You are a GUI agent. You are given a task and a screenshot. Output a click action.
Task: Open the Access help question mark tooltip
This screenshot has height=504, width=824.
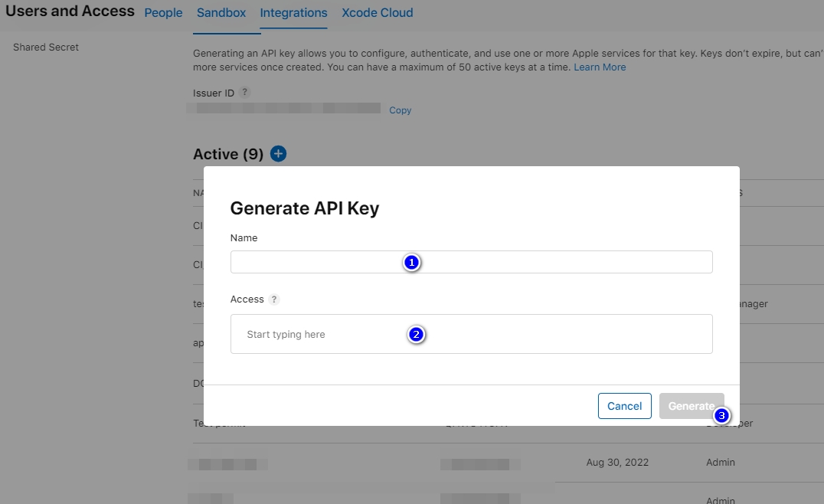[274, 299]
